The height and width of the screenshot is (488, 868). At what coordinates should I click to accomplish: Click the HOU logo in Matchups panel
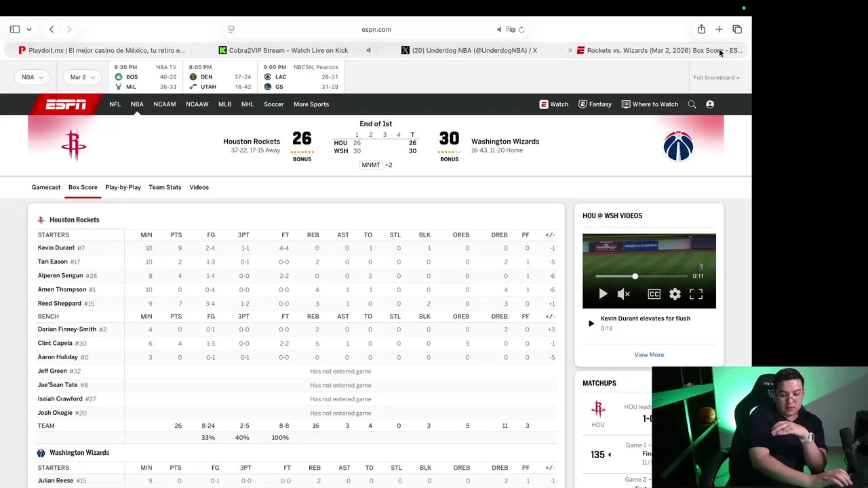pos(597,408)
